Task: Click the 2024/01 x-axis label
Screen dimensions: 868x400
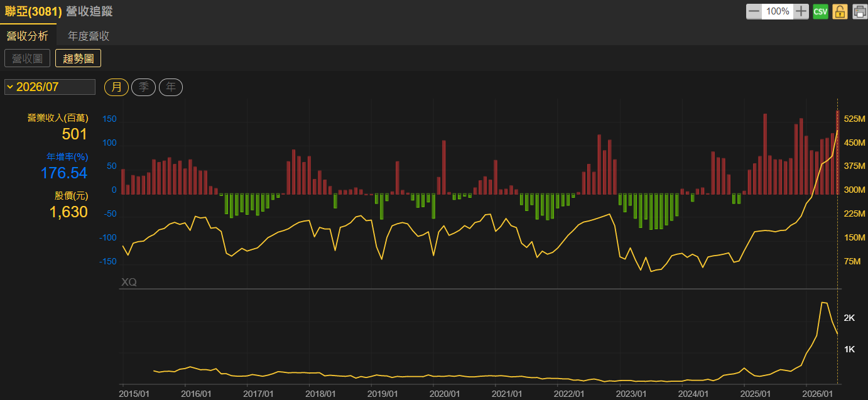Action: [693, 393]
